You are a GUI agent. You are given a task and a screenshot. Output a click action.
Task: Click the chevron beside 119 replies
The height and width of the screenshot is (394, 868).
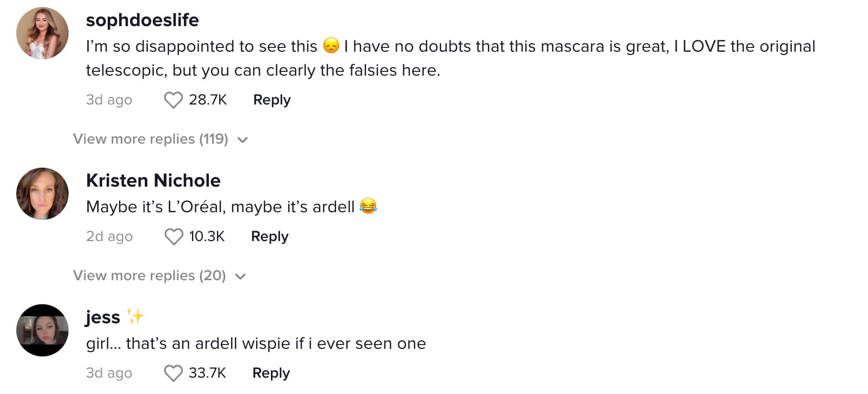243,140
